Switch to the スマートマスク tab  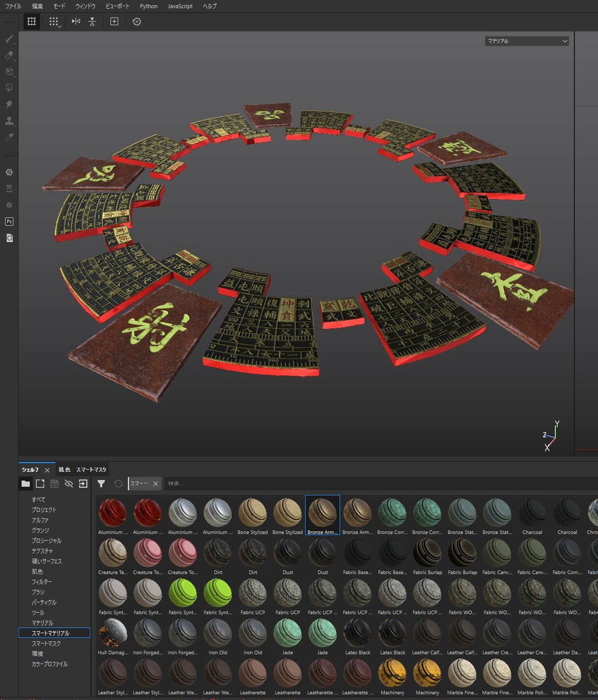91,470
